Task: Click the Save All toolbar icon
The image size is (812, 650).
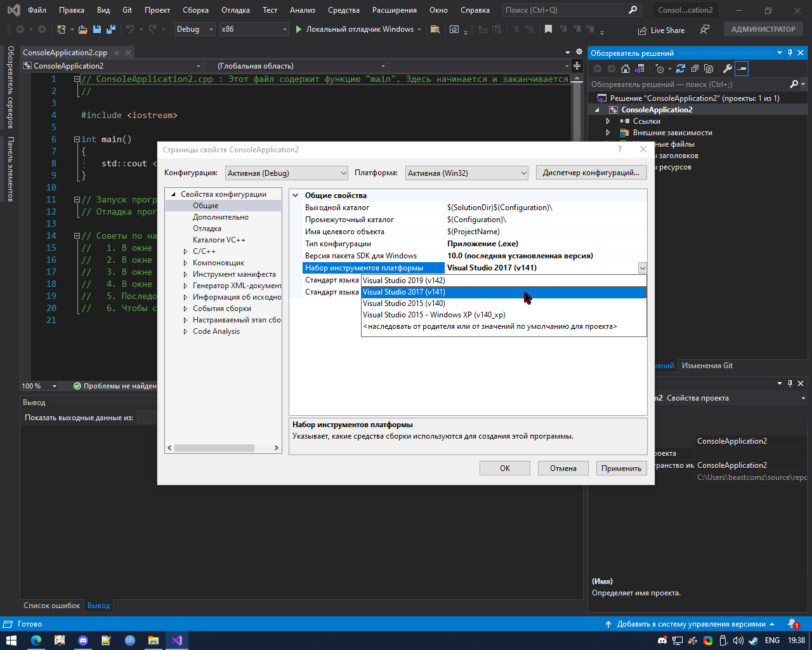Action: coord(110,29)
